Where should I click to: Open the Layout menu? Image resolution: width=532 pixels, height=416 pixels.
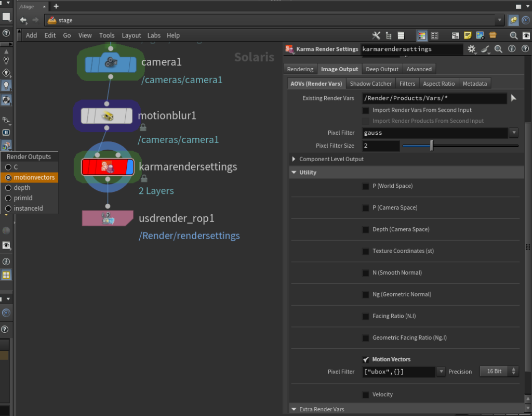pos(131,35)
